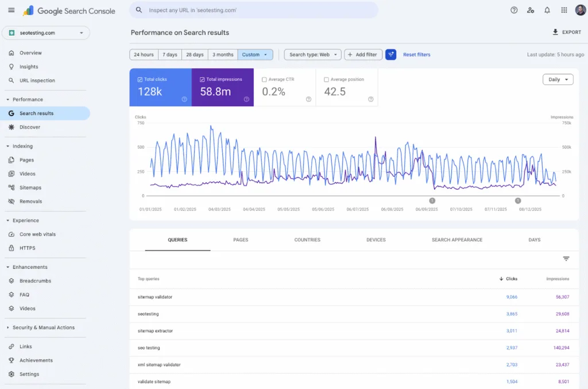Click the blue filter suggestions icon
Image resolution: width=588 pixels, height=389 pixels.
click(x=391, y=54)
